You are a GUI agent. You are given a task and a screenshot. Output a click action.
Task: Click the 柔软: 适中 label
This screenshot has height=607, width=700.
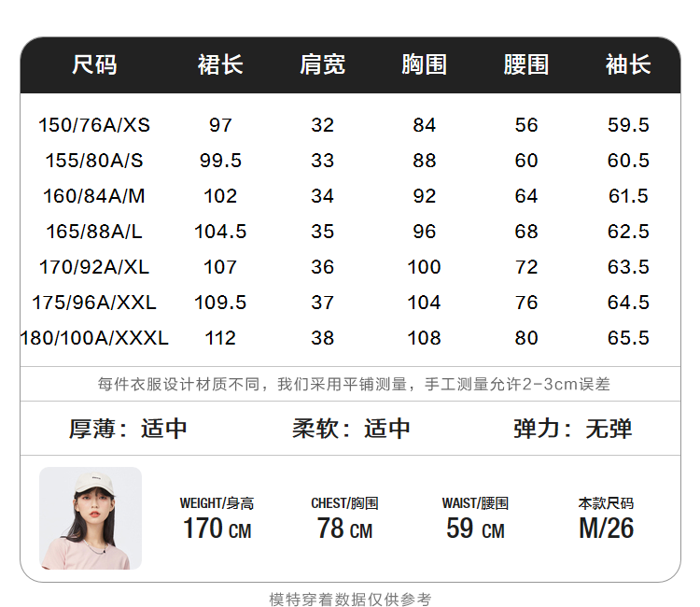[x=351, y=429]
